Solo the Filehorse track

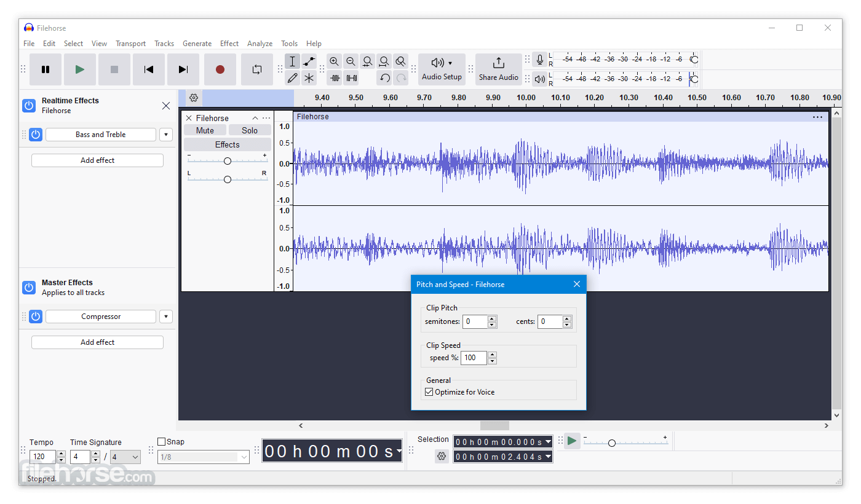(250, 130)
